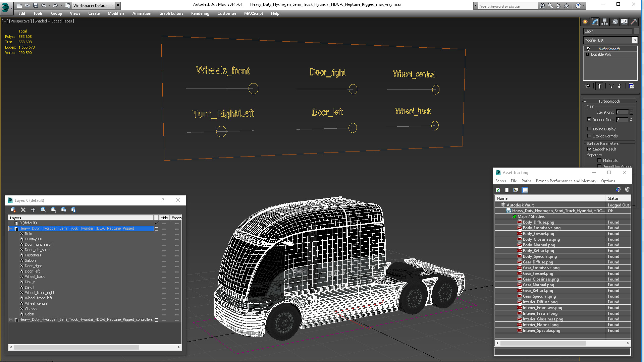Toggle Show End Result icon in modifier stack
Image resolution: width=644 pixels, height=362 pixels.
599,86
